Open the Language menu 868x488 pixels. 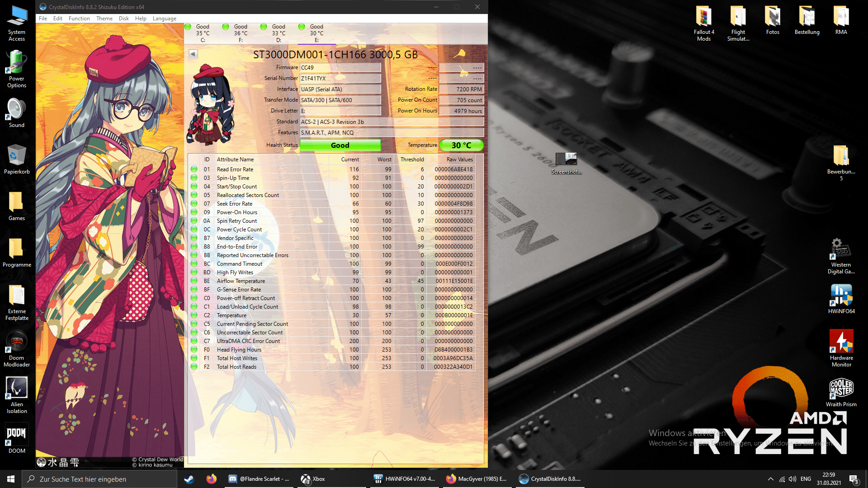tap(165, 19)
